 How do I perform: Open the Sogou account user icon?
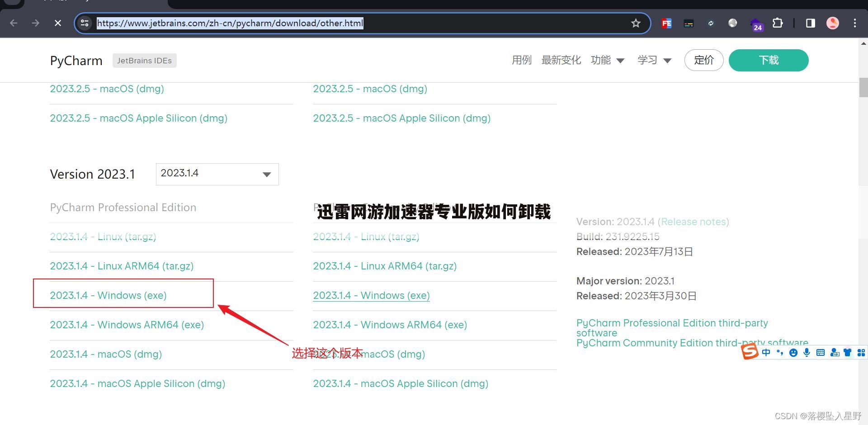835,353
